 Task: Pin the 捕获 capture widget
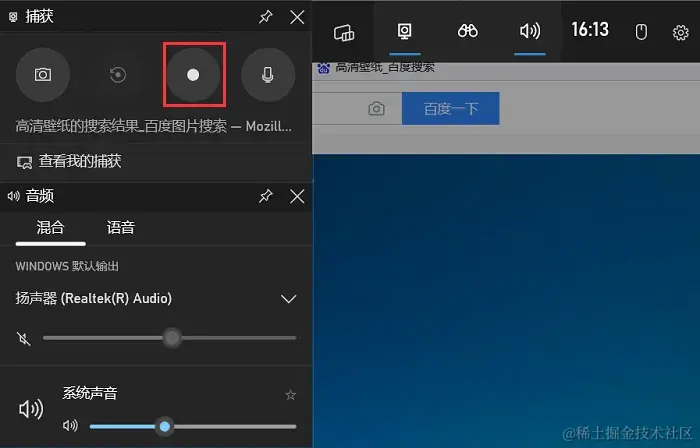click(266, 17)
